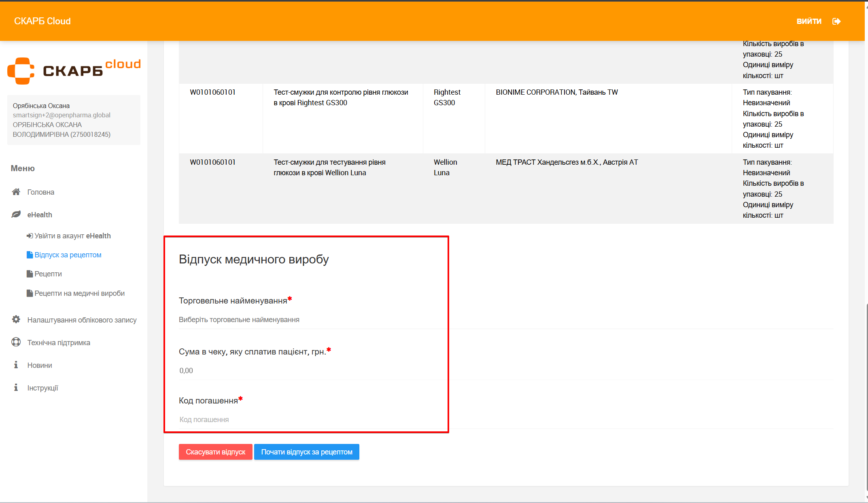Click the blue document icon for Відпуск за рецептом
The width and height of the screenshot is (868, 503).
[x=30, y=255]
